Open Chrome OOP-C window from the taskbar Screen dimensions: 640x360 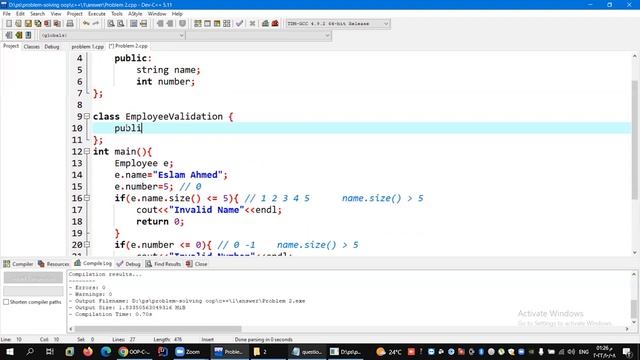coord(134,351)
